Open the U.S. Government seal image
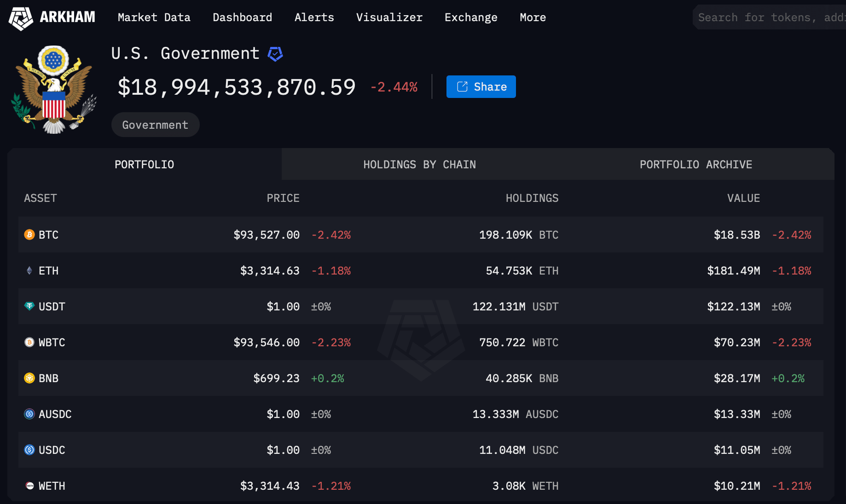The width and height of the screenshot is (846, 504). tap(54, 89)
